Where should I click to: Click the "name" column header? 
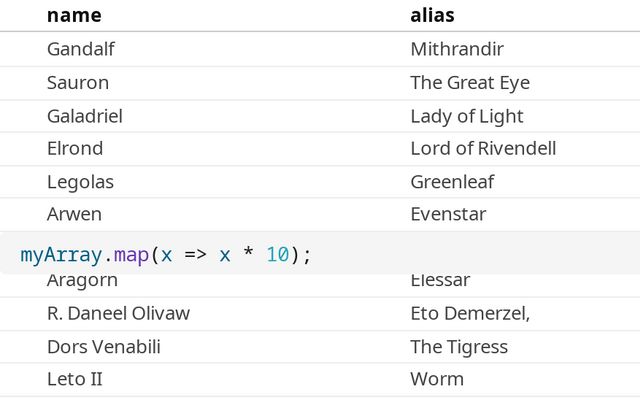tap(74, 15)
